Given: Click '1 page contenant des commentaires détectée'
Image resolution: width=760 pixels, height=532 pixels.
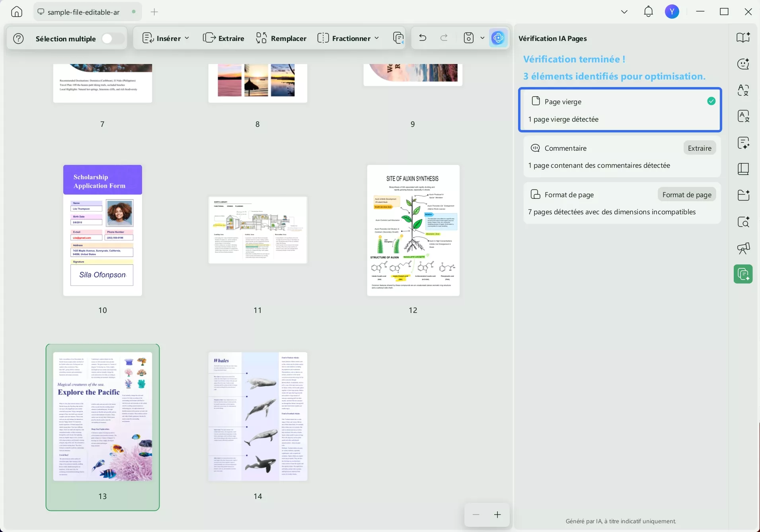Looking at the screenshot, I should click(599, 165).
